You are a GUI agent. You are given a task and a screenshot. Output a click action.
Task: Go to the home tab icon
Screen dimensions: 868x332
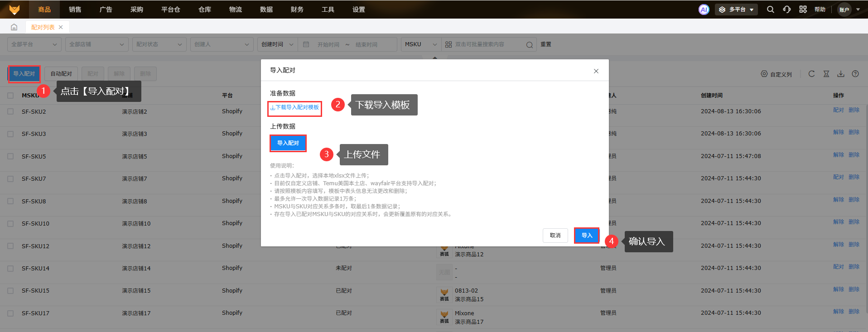tap(14, 27)
